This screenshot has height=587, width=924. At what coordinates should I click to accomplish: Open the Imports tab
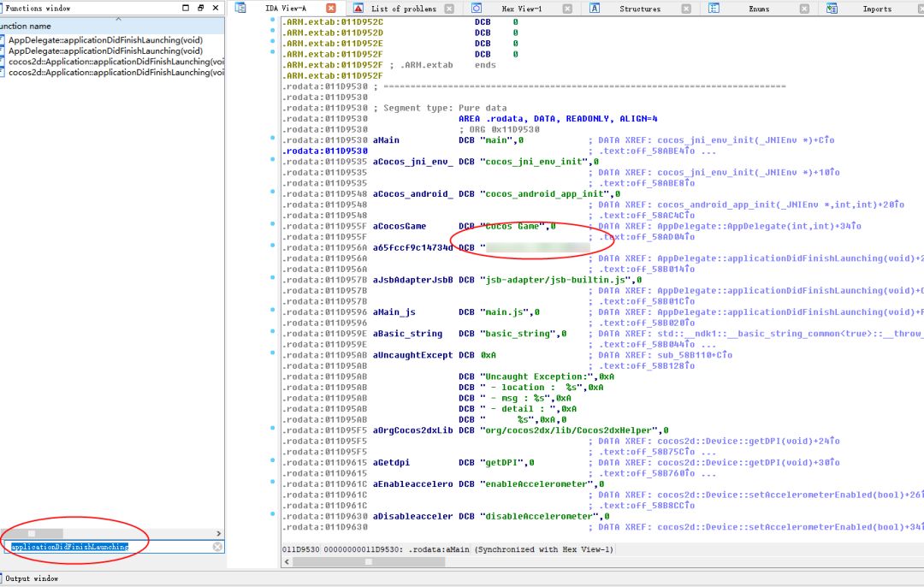(876, 9)
